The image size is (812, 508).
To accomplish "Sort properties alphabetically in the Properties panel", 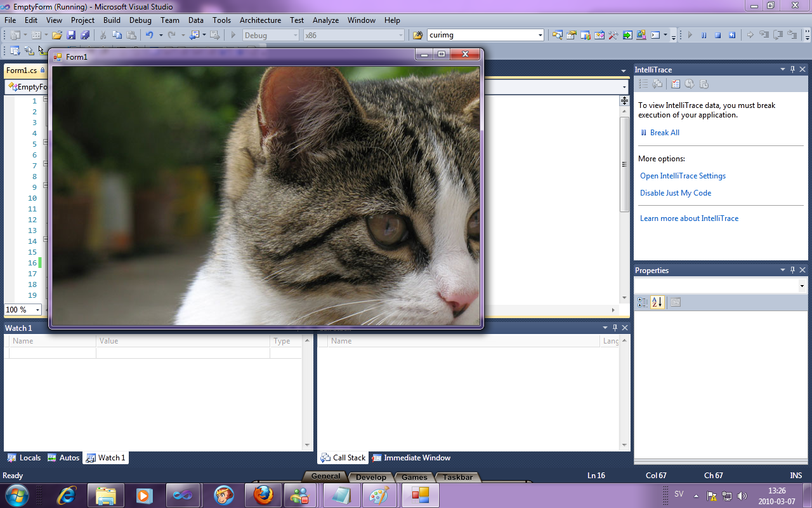I will [x=658, y=302].
